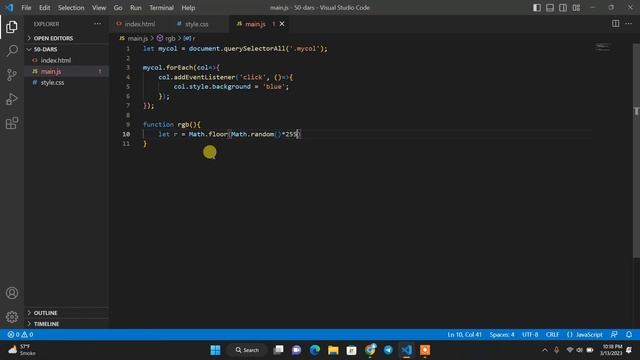Open the View menu
640x360 pixels.
pyautogui.click(x=99, y=8)
